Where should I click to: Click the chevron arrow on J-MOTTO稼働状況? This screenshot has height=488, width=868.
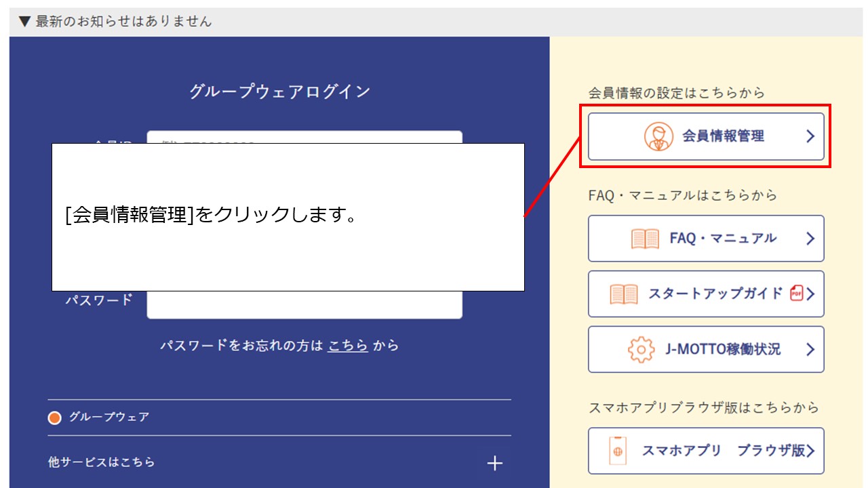point(810,349)
